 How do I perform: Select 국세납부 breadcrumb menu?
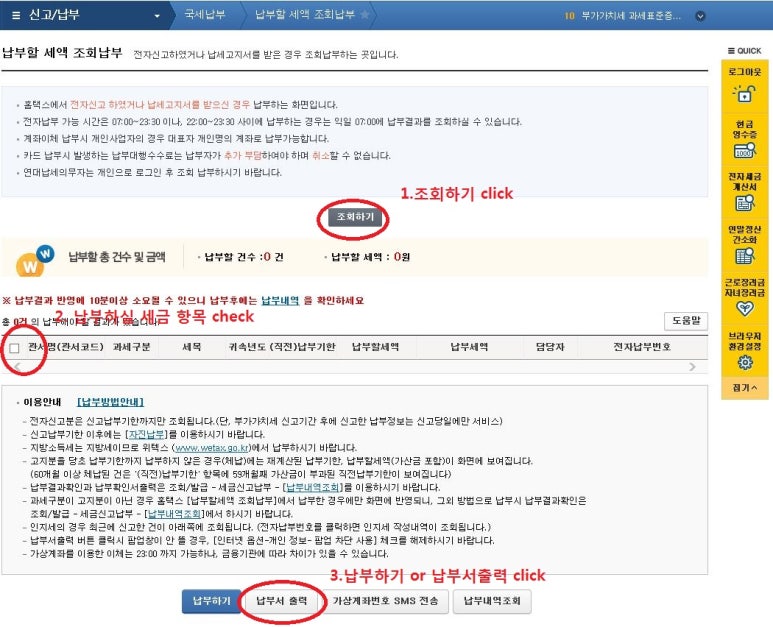[x=206, y=16]
